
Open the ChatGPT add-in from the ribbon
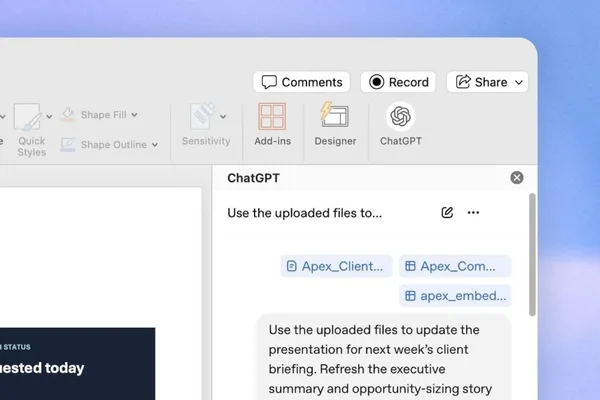click(401, 124)
